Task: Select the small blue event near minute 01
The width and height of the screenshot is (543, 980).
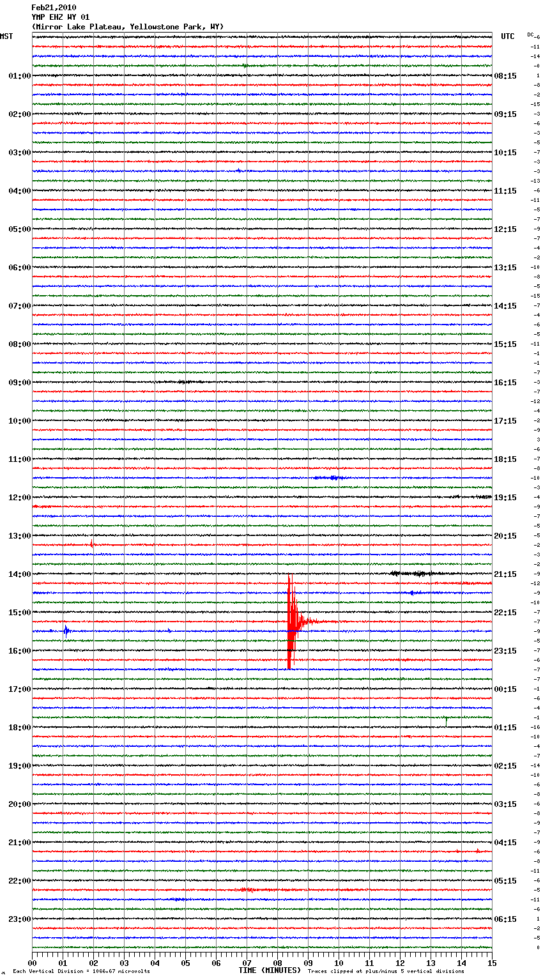Action: [66, 631]
